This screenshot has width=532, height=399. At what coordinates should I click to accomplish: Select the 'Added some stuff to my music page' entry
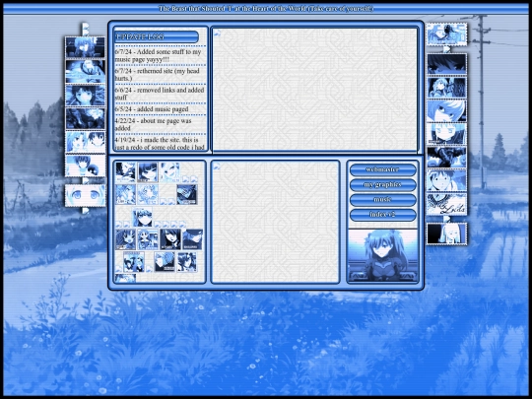pyautogui.click(x=161, y=55)
